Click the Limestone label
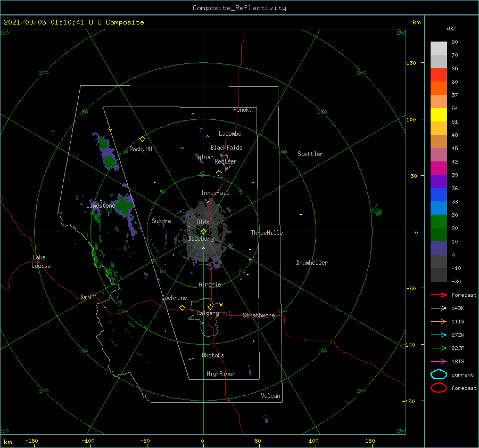 coord(101,206)
